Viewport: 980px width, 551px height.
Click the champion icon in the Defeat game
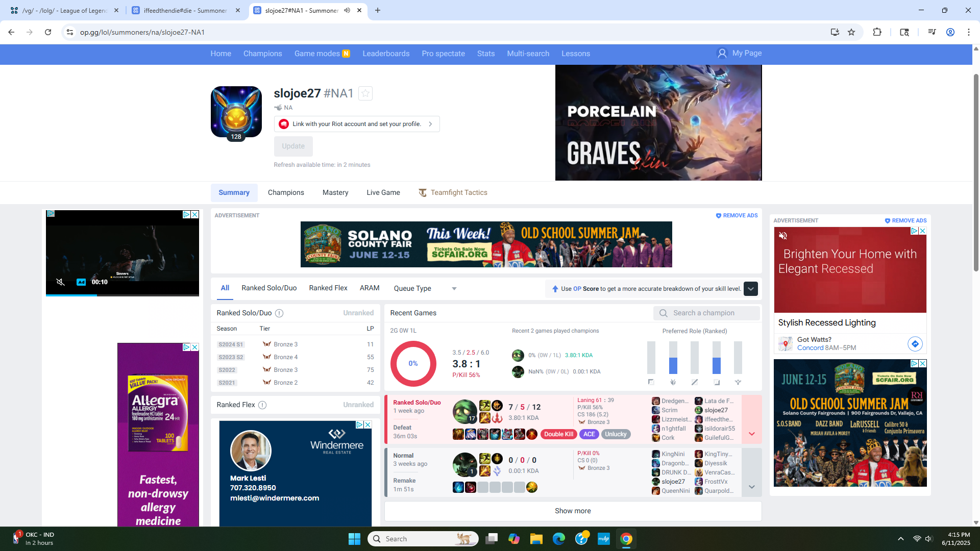[464, 411]
